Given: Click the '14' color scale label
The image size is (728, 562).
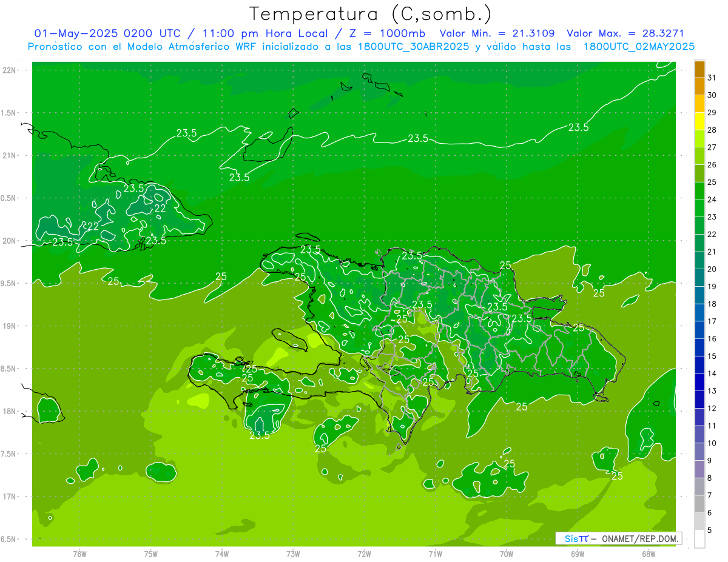Looking at the screenshot, I should point(712,373).
